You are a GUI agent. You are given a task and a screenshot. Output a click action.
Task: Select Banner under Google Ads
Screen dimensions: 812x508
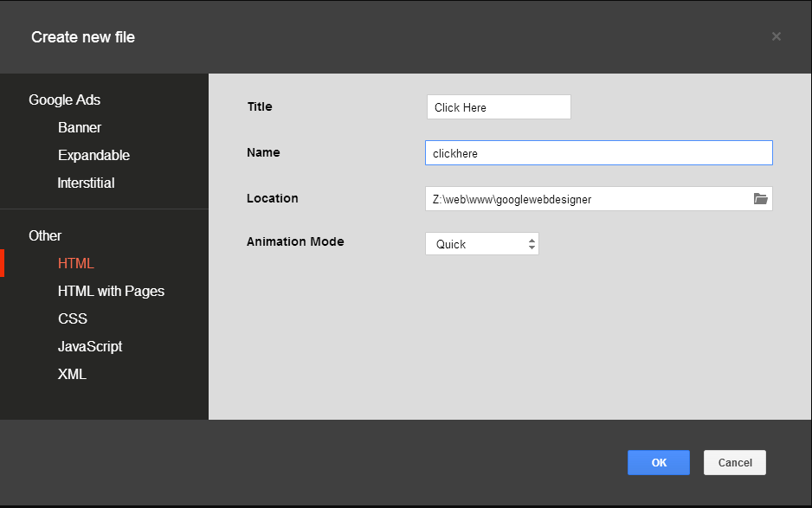[x=80, y=127]
